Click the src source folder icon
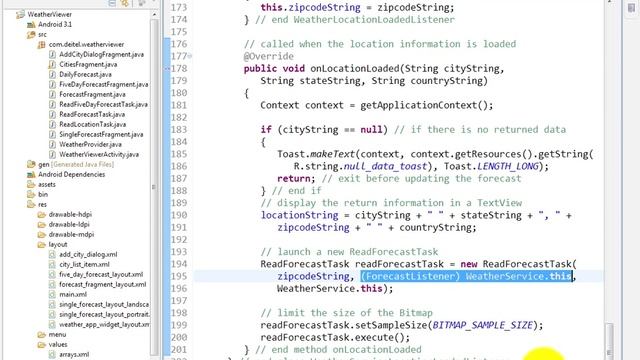Screen dimensions: 640x360 point(31,35)
